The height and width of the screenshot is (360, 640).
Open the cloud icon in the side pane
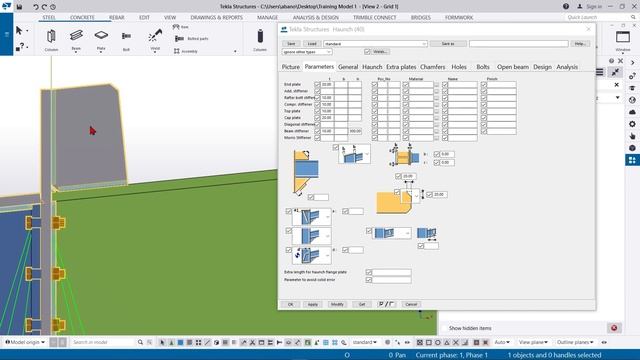coord(632,111)
